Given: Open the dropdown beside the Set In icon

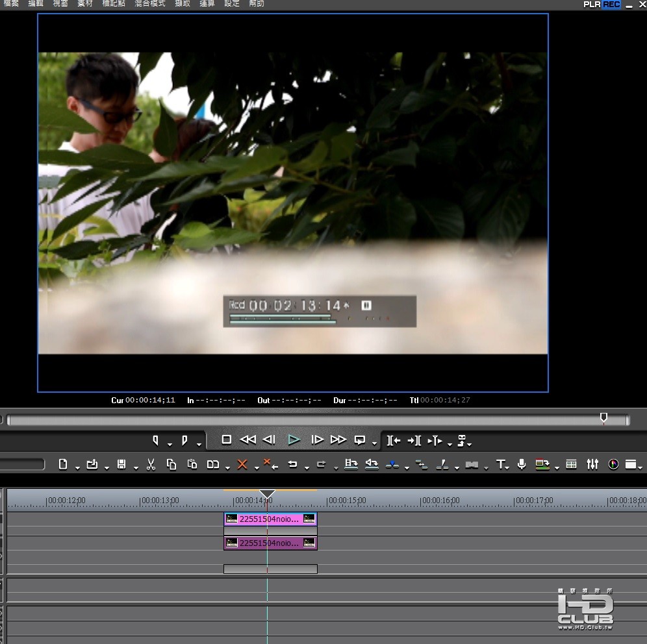Looking at the screenshot, I should click(170, 445).
